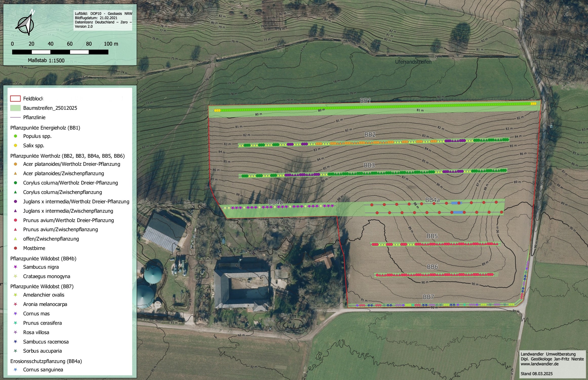Click the BB4b strip label
The width and height of the screenshot is (588, 380).
(276, 202)
